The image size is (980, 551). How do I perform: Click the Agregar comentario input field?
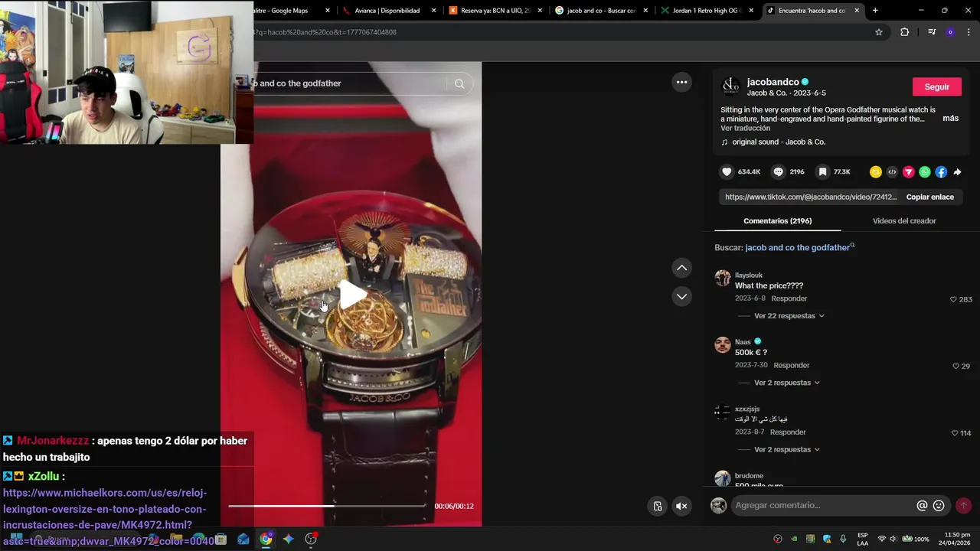coord(823,505)
